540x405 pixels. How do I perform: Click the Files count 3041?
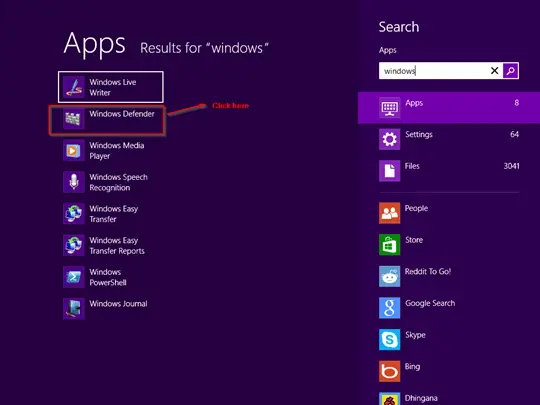[511, 166]
